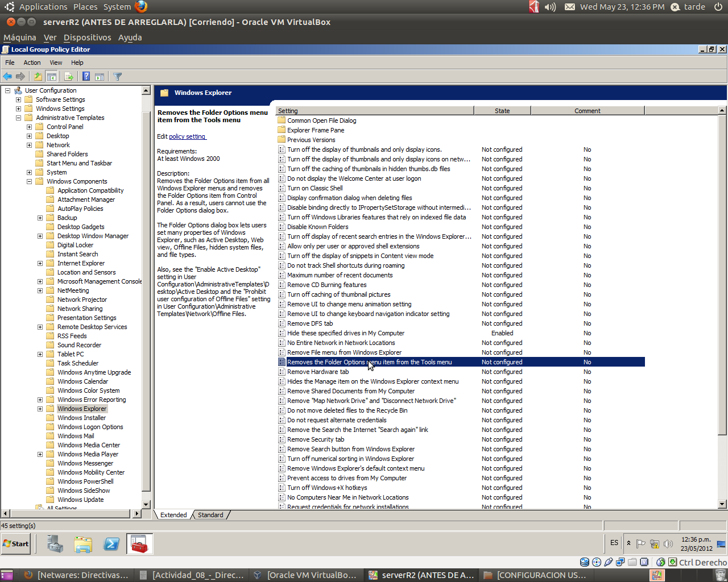The width and height of the screenshot is (728, 582).
Task: Click VirtualBox optical drive status icon
Action: point(596,562)
